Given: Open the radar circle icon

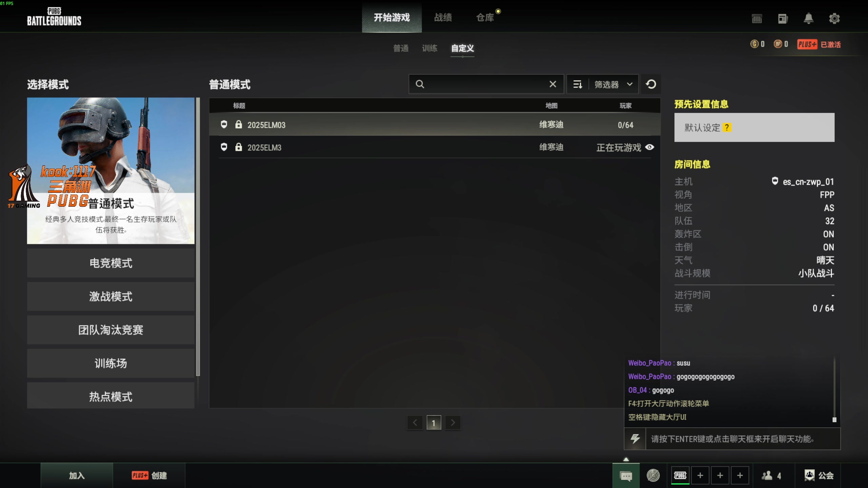Looking at the screenshot, I should click(x=653, y=475).
